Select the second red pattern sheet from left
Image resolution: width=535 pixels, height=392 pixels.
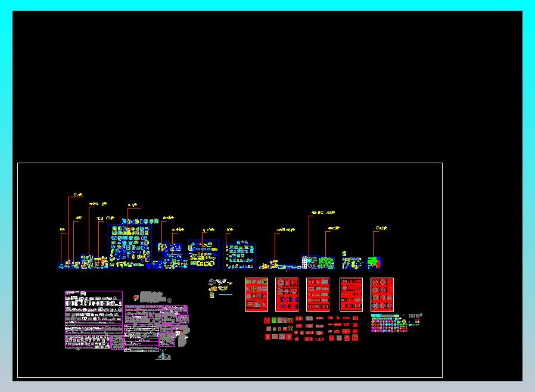click(x=287, y=294)
